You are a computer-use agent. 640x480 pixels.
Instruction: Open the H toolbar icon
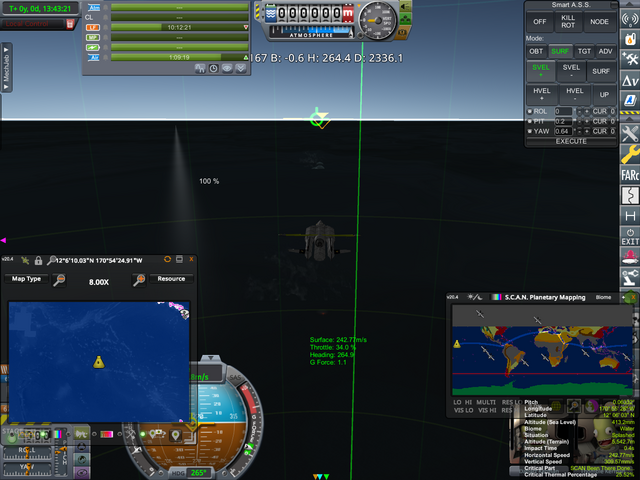[x=630, y=216]
